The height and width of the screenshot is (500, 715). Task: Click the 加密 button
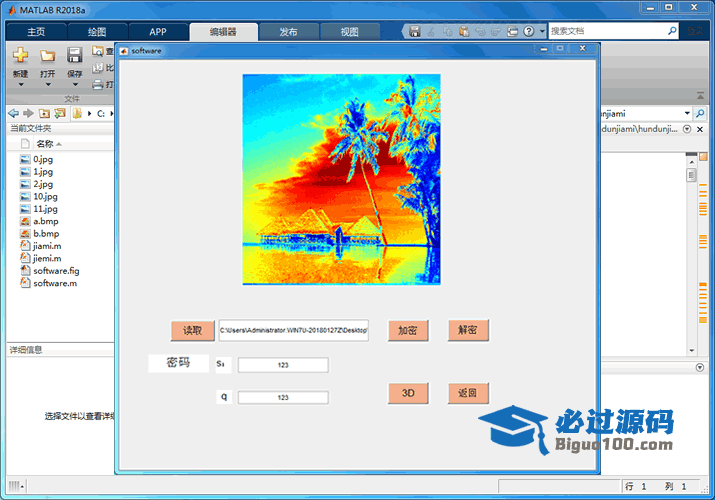(x=408, y=331)
